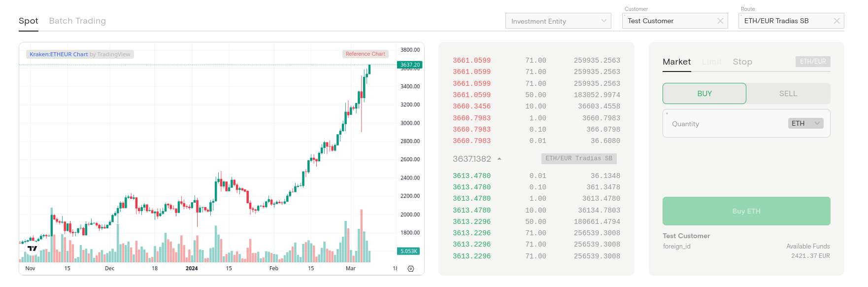
Task: Select the Market order tab
Action: coord(676,62)
